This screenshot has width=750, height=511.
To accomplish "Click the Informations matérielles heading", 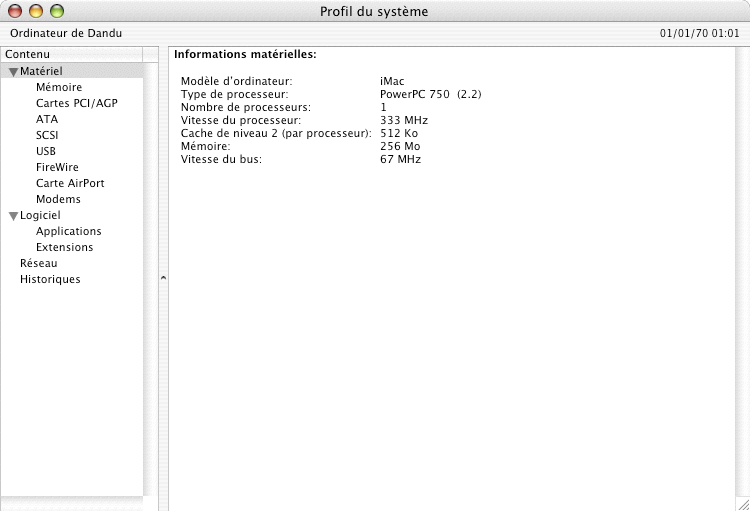I will click(245, 54).
